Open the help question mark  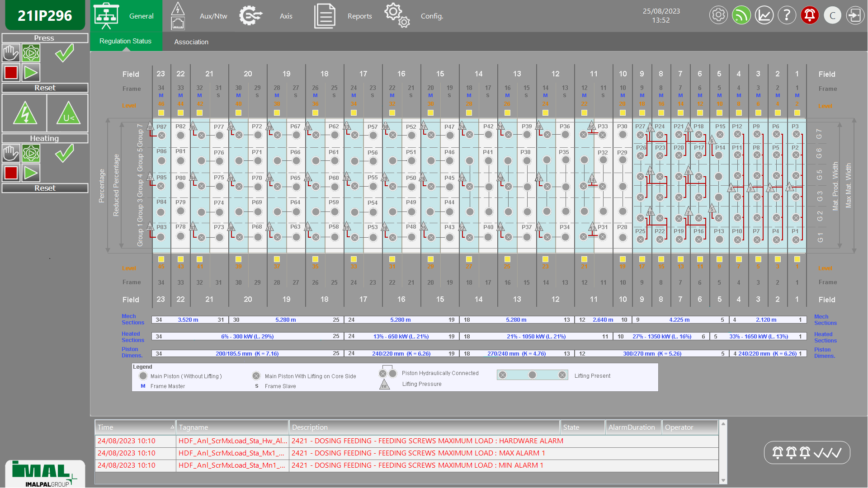click(x=787, y=15)
